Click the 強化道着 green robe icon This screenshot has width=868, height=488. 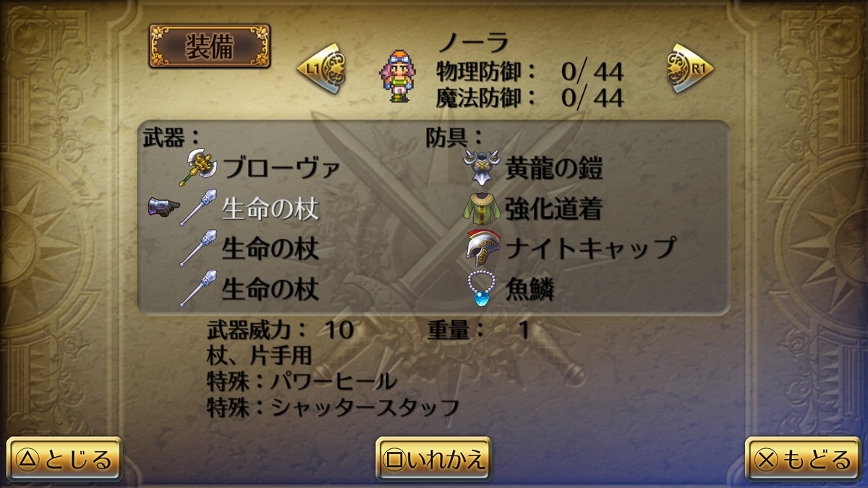(x=481, y=209)
